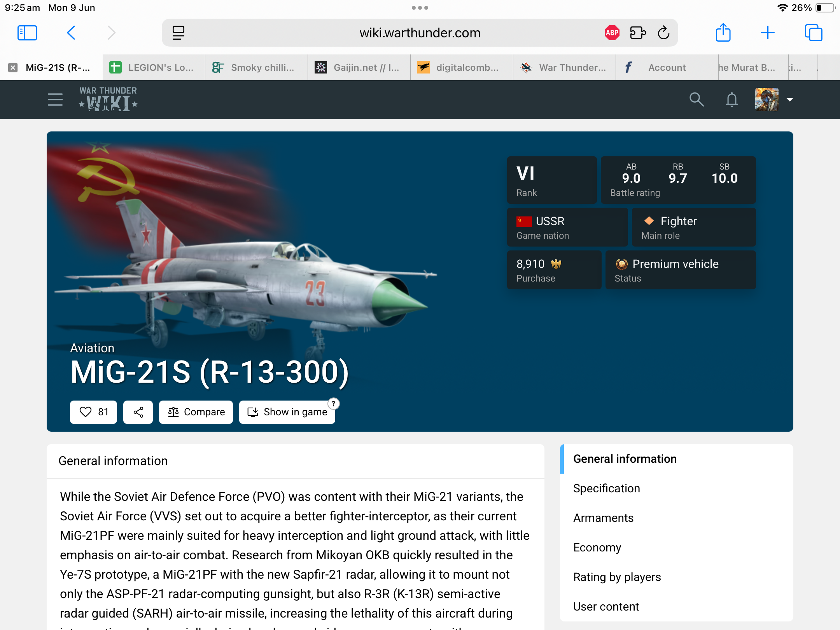Screen dimensions: 840x630
Task: Switch to Gaijin.net tab
Action: (x=359, y=68)
